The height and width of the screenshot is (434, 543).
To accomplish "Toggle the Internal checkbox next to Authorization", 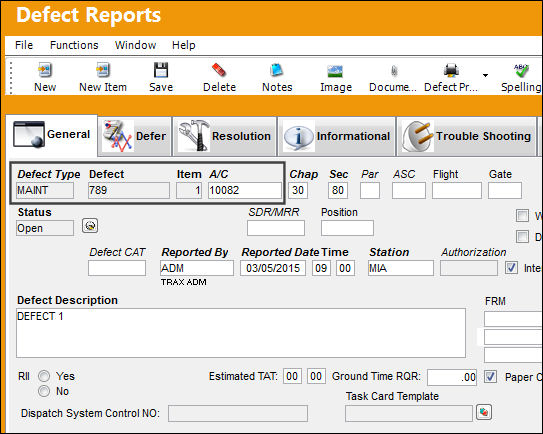I will click(x=511, y=267).
